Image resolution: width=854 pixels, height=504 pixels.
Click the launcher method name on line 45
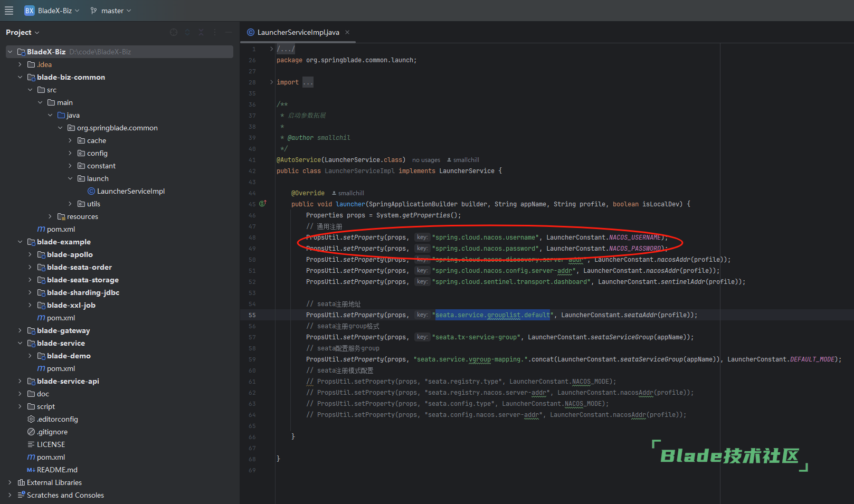350,204
